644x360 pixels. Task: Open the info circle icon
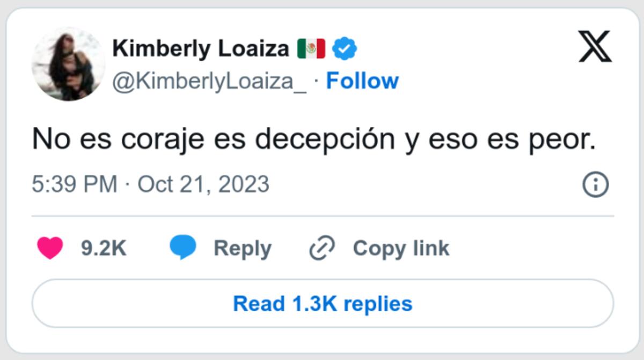click(x=595, y=185)
